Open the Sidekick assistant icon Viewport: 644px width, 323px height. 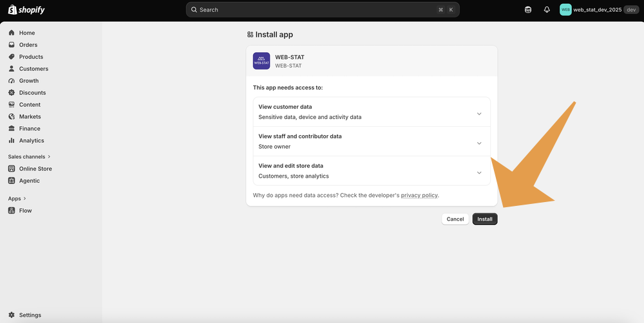click(528, 10)
